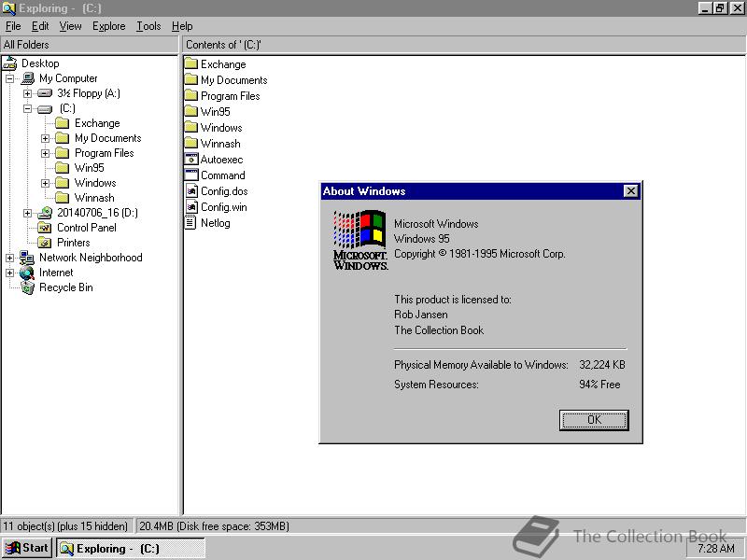Click OK in About Windows dialog

(594, 420)
